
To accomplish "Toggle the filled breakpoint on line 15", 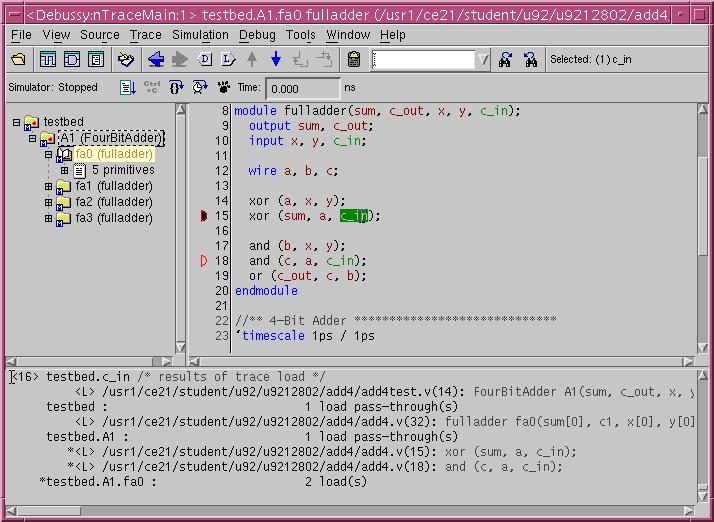I will [x=204, y=216].
